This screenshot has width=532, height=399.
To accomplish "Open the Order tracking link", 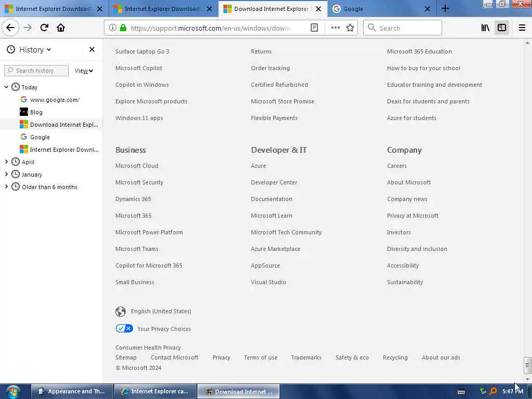I will click(x=270, y=68).
